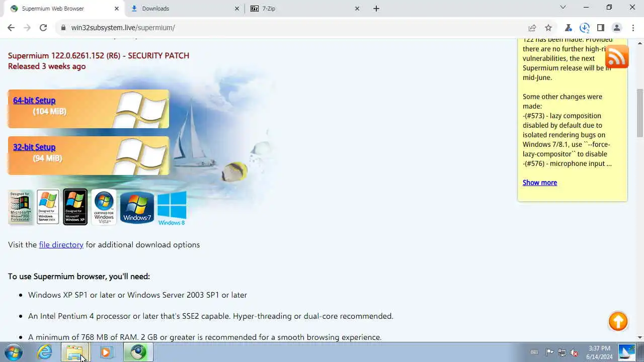Download the 64-bit Setup
Screen dimensions: 644x362
pos(34,101)
